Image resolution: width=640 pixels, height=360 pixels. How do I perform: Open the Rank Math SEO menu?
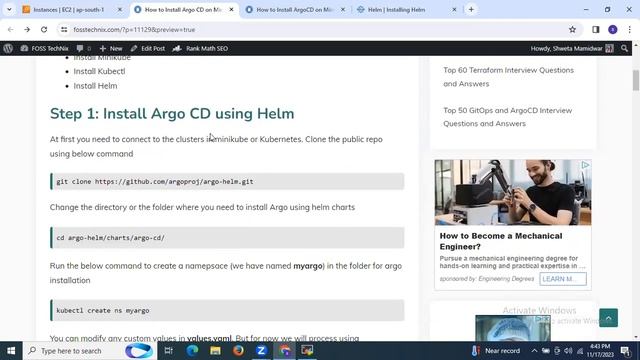click(x=200, y=48)
